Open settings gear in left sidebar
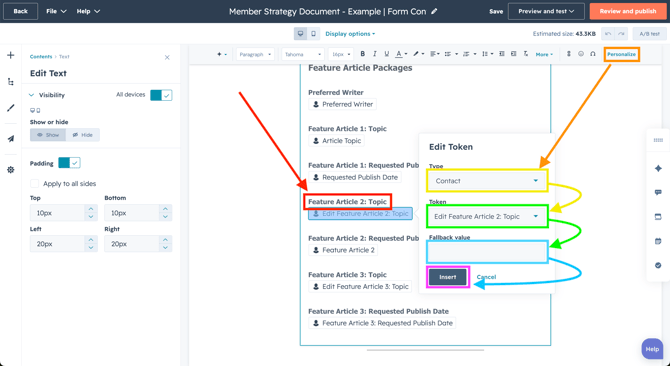Screen dimensions: 670x366 pyautogui.click(x=11, y=170)
